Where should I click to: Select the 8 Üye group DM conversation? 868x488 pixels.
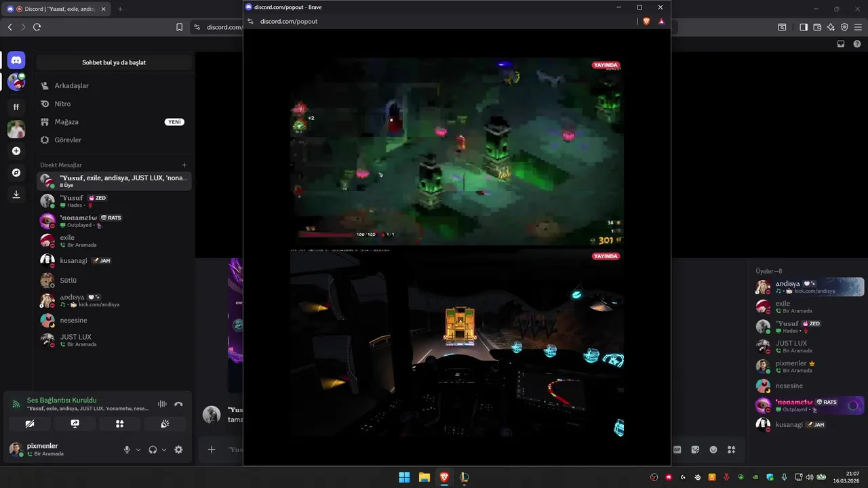click(114, 181)
